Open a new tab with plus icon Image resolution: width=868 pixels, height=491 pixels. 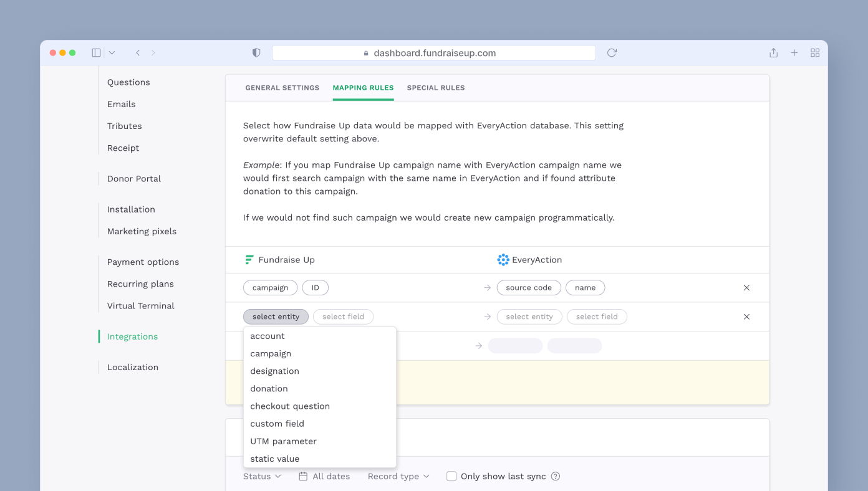(794, 53)
